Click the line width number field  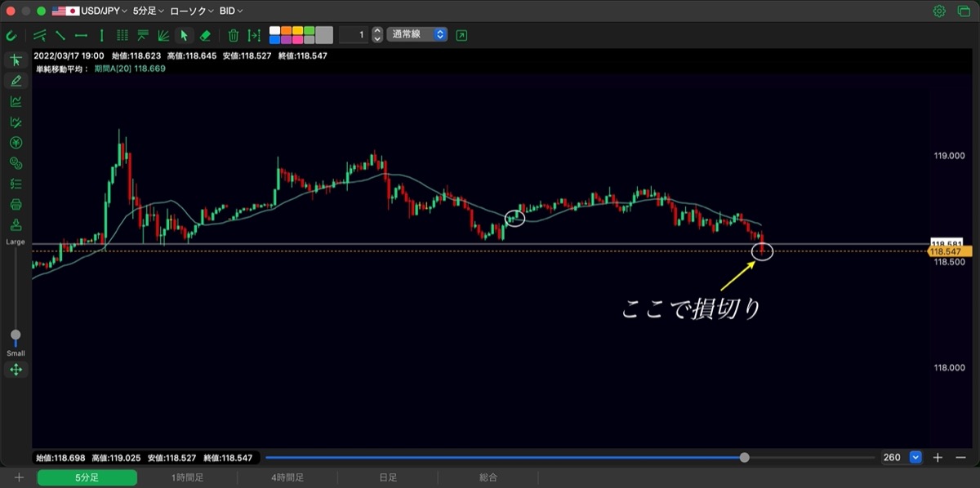[354, 35]
